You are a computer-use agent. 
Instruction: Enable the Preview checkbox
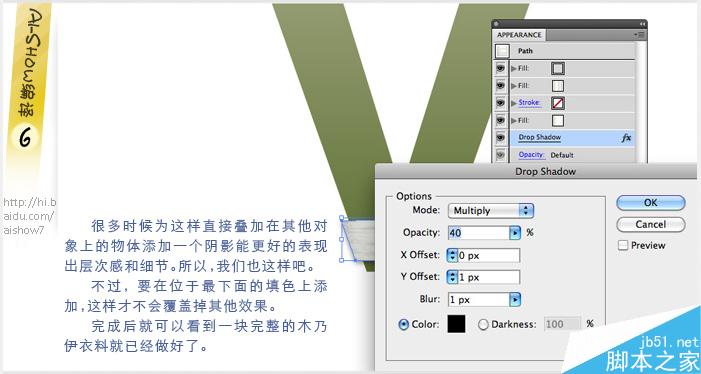pyautogui.click(x=623, y=245)
